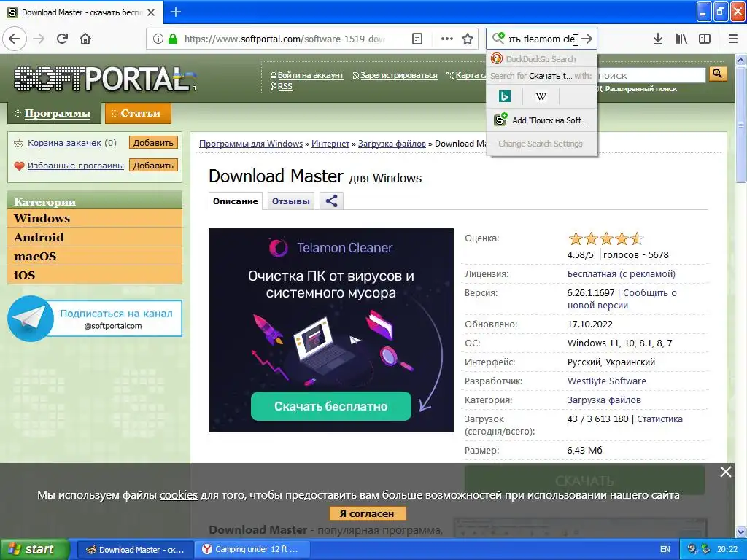Close the cookie notice with X
This screenshot has height=560, width=747.
click(x=726, y=472)
